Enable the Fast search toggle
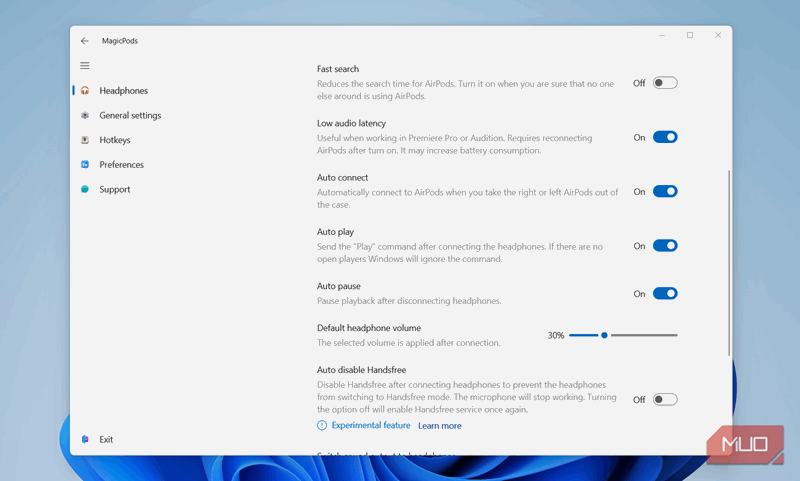This screenshot has height=481, width=800. 665,83
